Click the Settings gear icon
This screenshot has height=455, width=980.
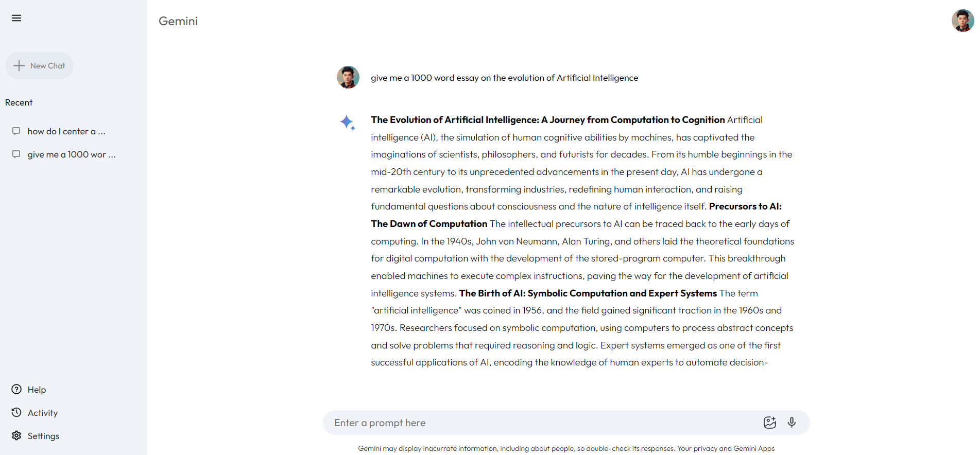pyautogui.click(x=16, y=435)
